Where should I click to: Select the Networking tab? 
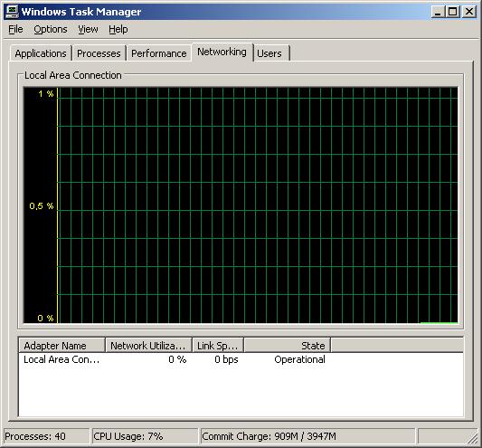click(222, 52)
